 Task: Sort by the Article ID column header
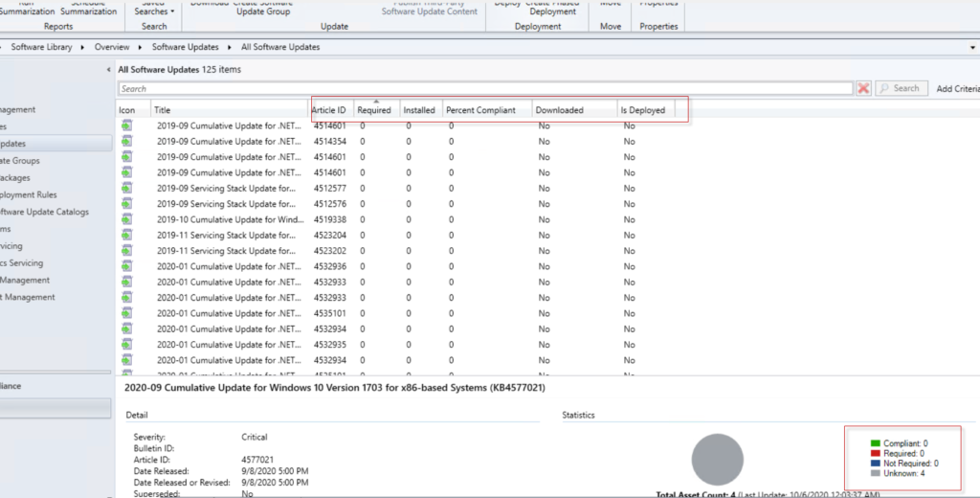click(332, 110)
